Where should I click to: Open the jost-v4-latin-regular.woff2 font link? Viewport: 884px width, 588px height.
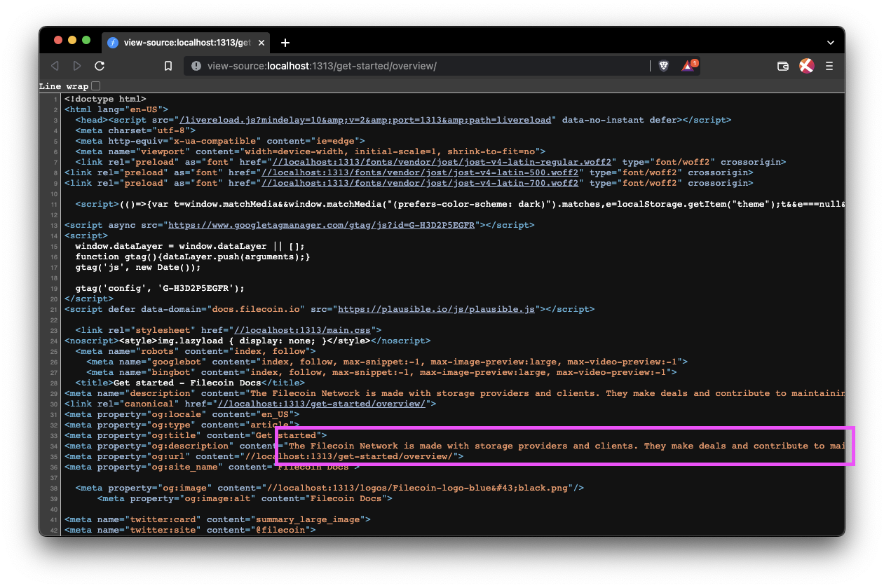(442, 162)
